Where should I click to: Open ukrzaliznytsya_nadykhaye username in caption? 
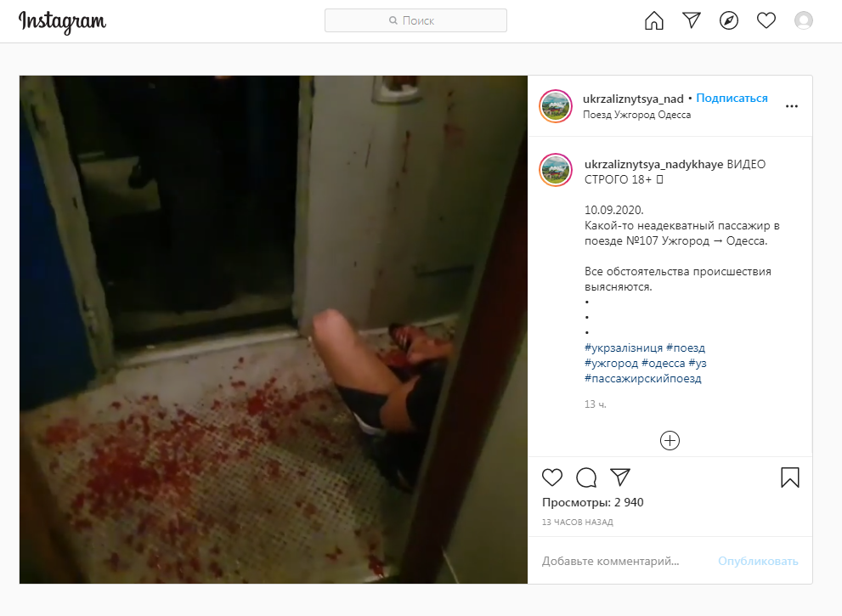[653, 164]
